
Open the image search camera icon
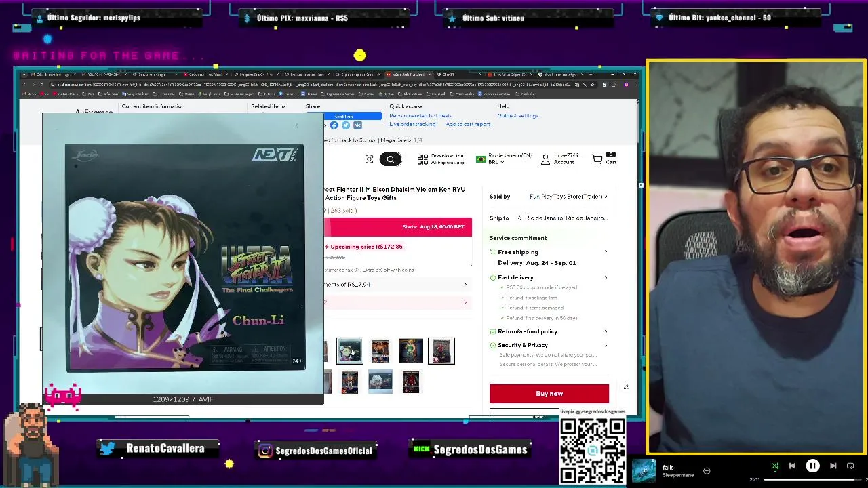369,159
